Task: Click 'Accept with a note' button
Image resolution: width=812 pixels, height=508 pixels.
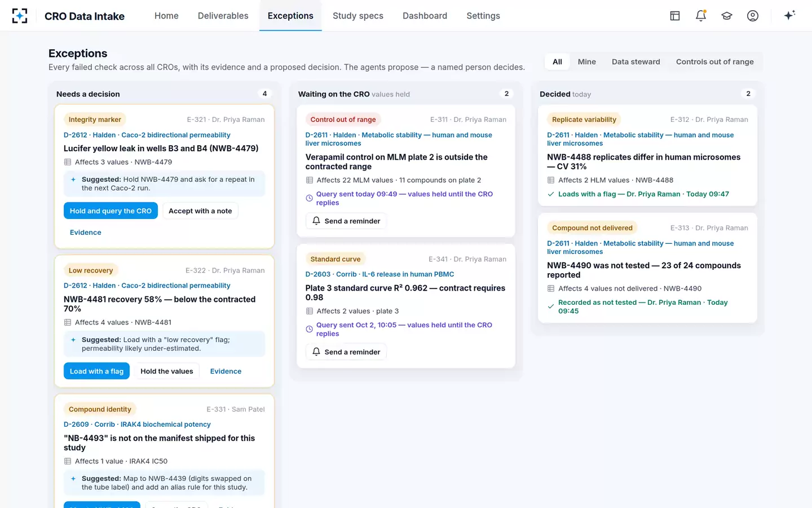Action: [x=200, y=211]
